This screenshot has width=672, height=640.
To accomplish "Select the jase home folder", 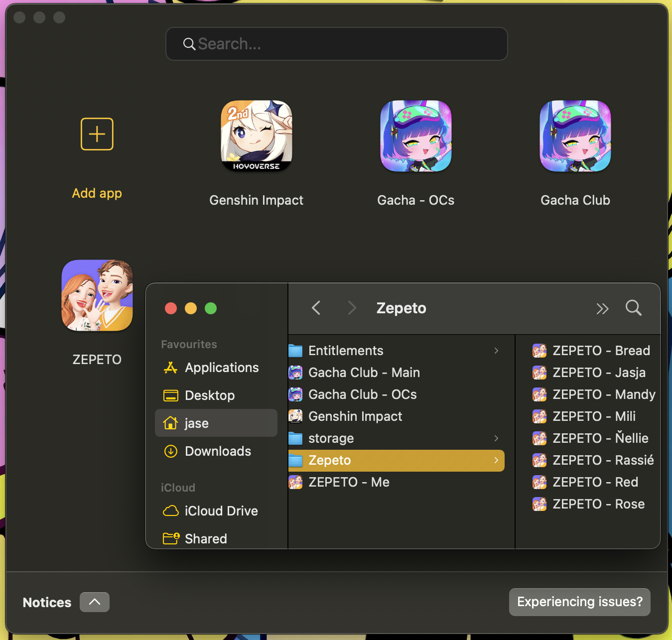I will coord(196,423).
